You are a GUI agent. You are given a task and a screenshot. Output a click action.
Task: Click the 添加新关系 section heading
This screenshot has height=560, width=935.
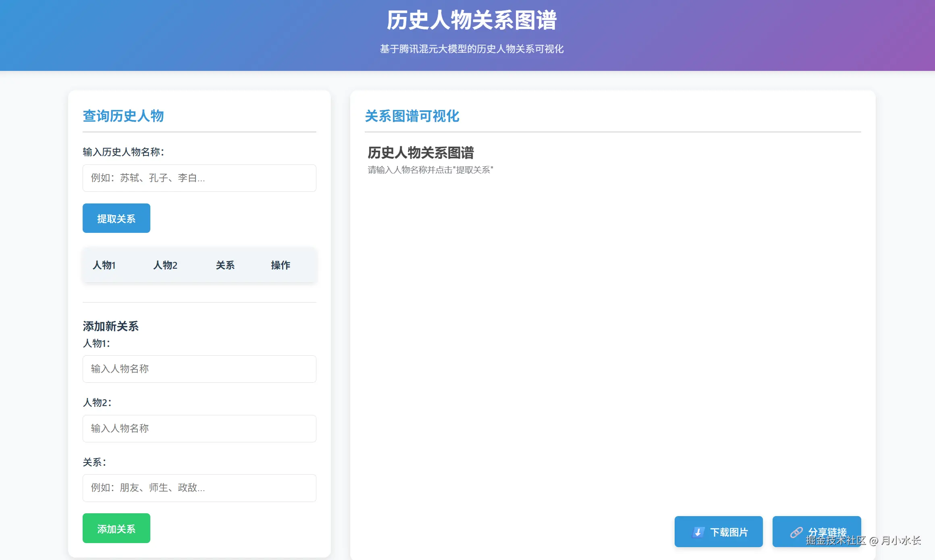(111, 326)
